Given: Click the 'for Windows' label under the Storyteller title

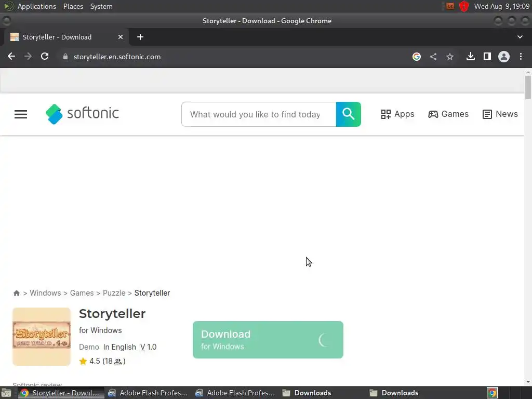Looking at the screenshot, I should (x=100, y=330).
